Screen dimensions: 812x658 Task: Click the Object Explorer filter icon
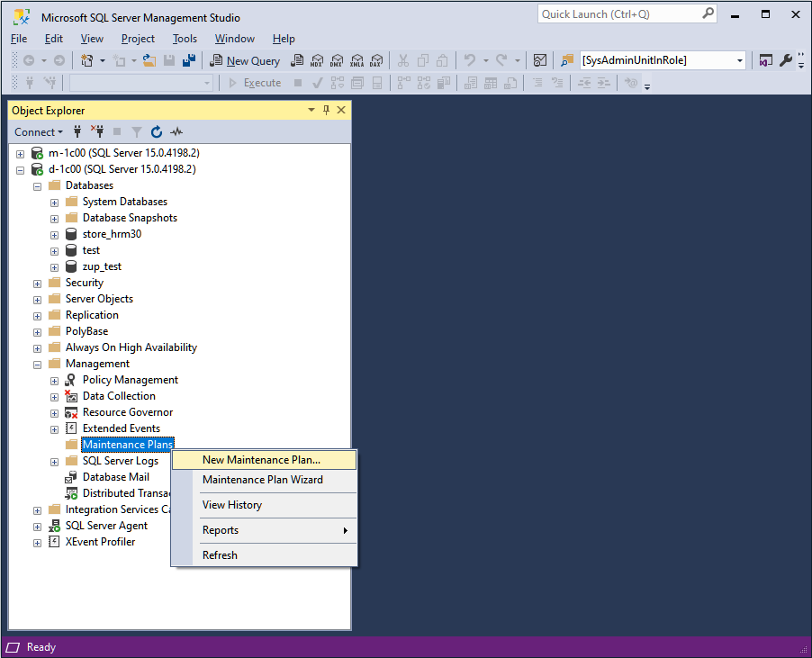tap(137, 131)
